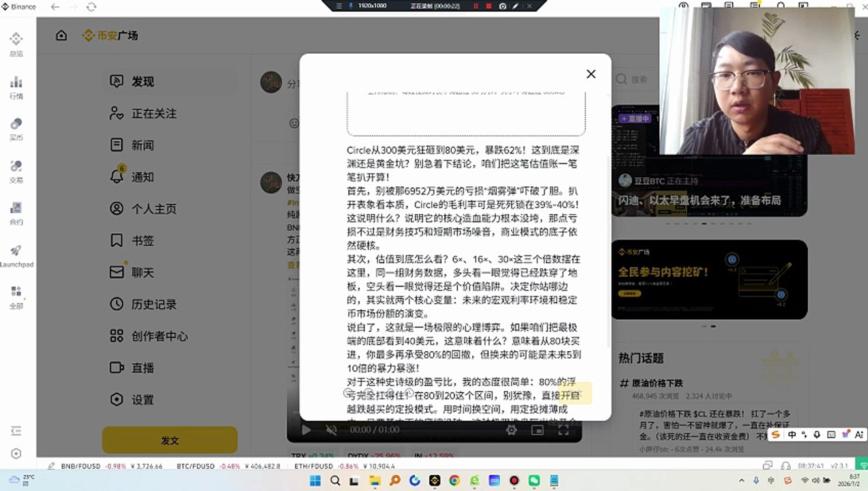Close the article popup with the X
Viewport: 868px width, 491px height.
point(591,74)
